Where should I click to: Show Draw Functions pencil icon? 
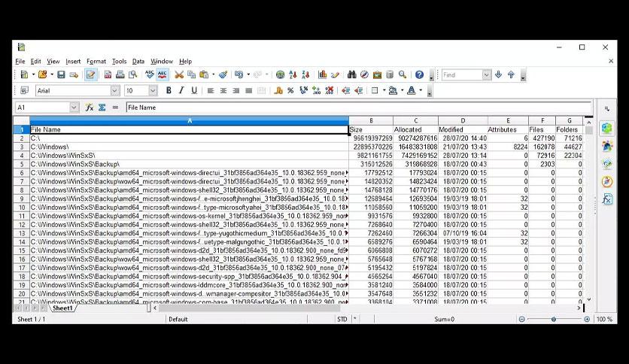pyautogui.click(x=336, y=74)
